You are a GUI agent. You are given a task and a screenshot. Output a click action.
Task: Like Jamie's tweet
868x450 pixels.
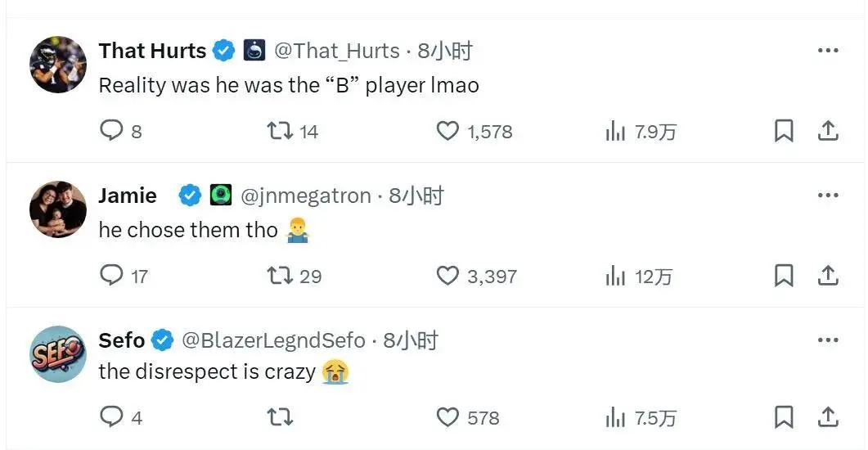[x=447, y=276]
